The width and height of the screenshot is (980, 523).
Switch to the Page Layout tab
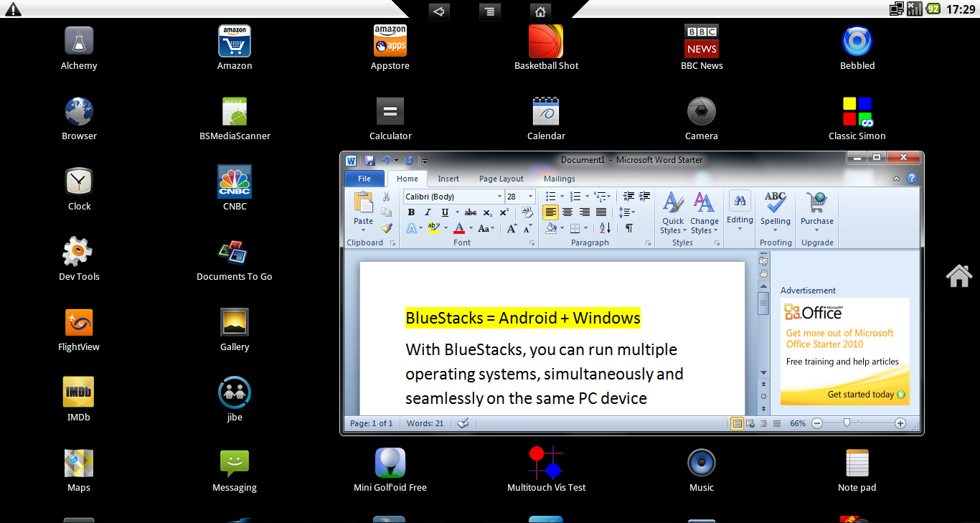(501, 179)
